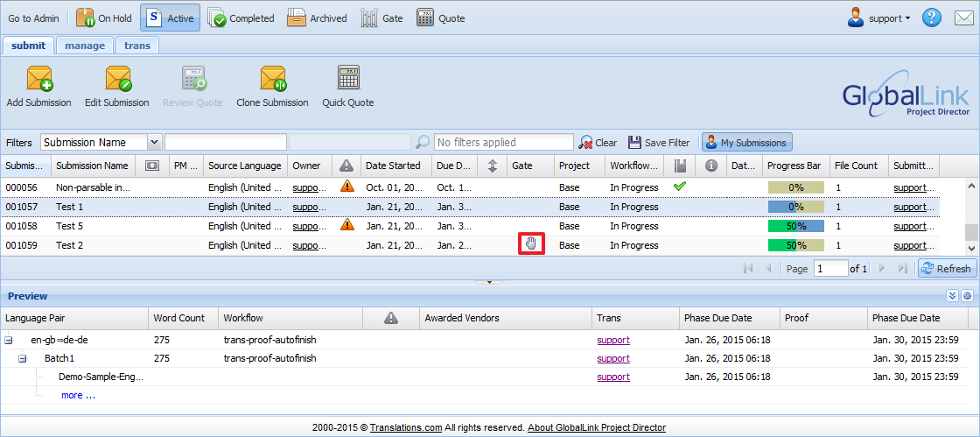Sort by the gate icon column header
The width and height of the screenshot is (980, 437).
tap(679, 166)
